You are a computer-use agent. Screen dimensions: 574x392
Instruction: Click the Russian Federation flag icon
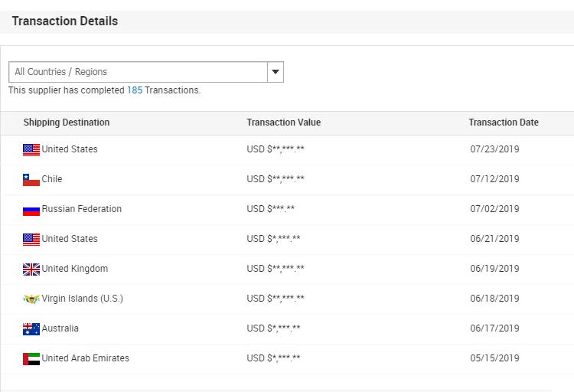click(31, 210)
